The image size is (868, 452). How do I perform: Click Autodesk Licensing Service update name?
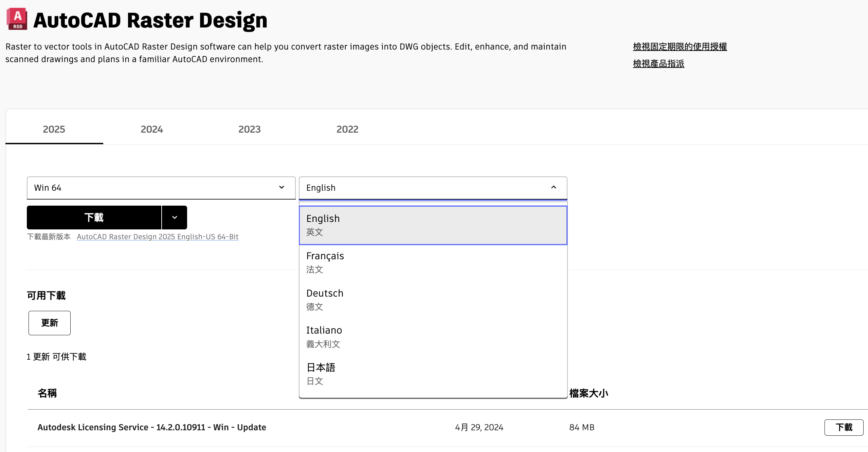pos(151,427)
